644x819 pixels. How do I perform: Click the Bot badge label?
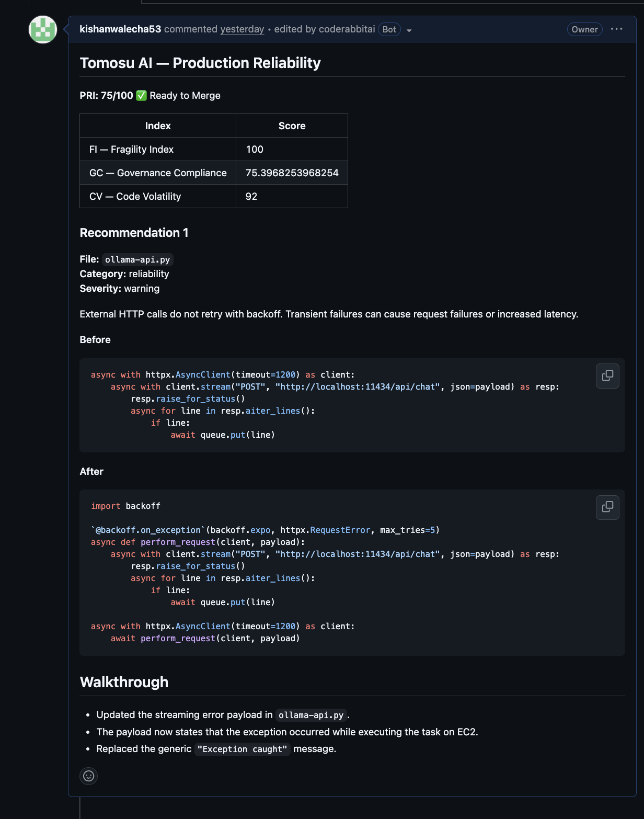pos(389,29)
